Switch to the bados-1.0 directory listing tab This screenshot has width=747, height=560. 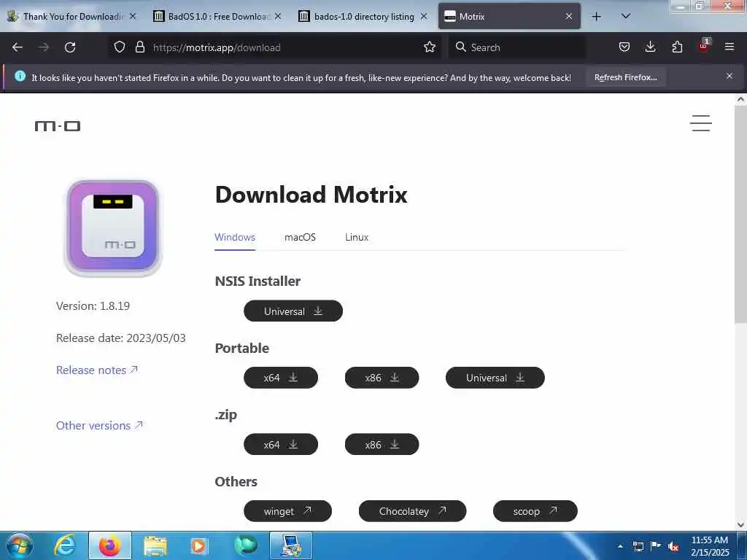coord(364,17)
